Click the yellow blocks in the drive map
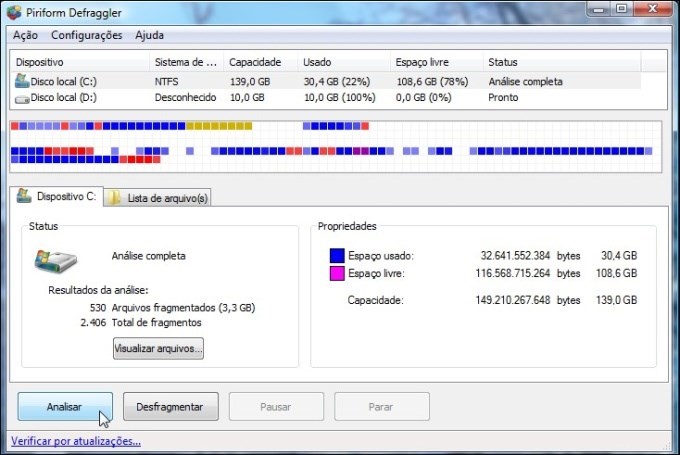This screenshot has width=680, height=455. (x=219, y=126)
